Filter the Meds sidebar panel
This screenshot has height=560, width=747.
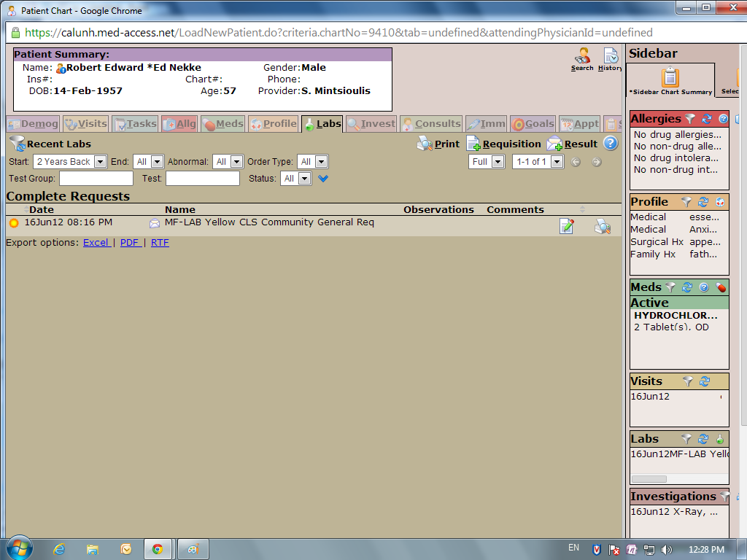(670, 287)
